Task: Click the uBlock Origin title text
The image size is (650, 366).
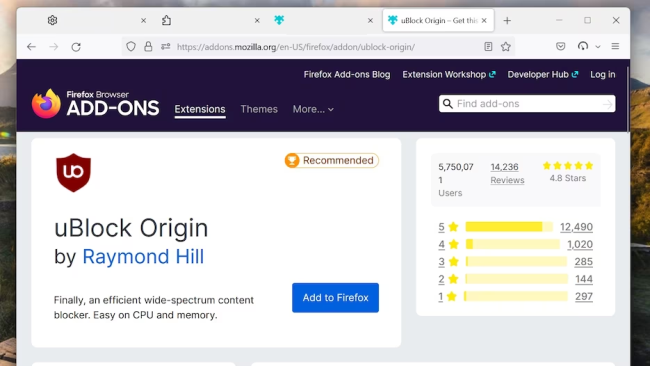Action: 131,228
